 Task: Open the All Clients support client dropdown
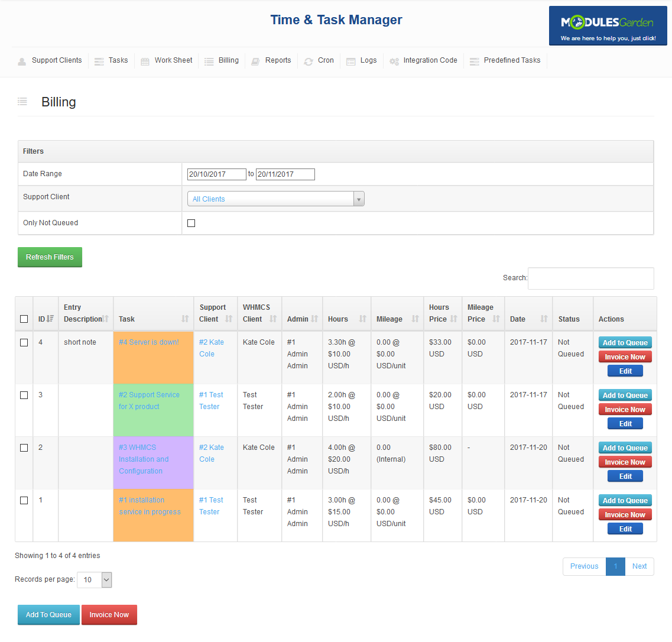point(275,199)
